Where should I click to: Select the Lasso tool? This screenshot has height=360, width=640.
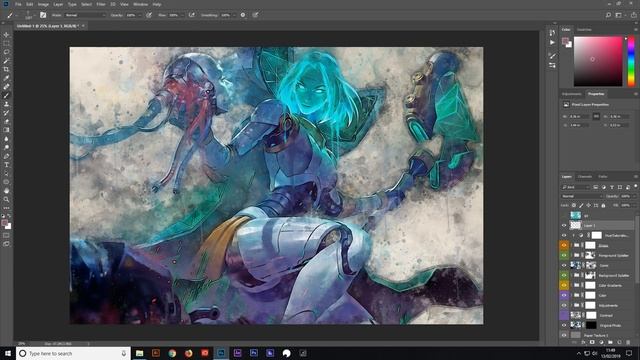point(6,52)
